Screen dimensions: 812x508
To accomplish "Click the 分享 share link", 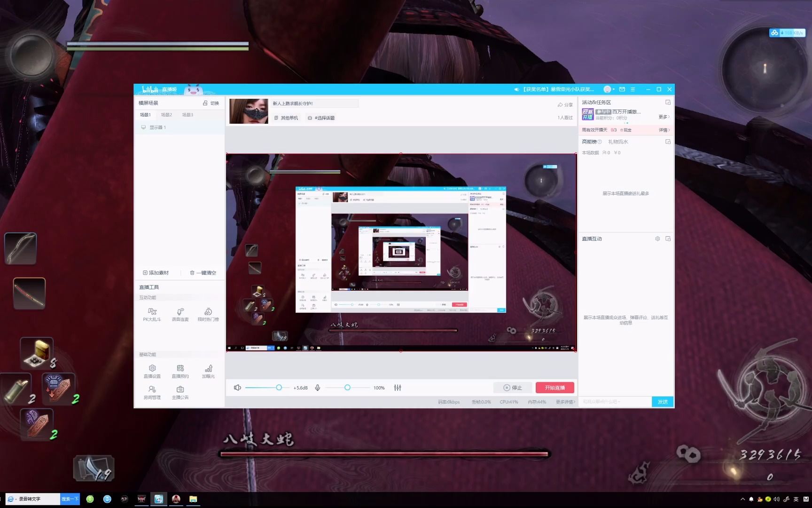I will (565, 105).
